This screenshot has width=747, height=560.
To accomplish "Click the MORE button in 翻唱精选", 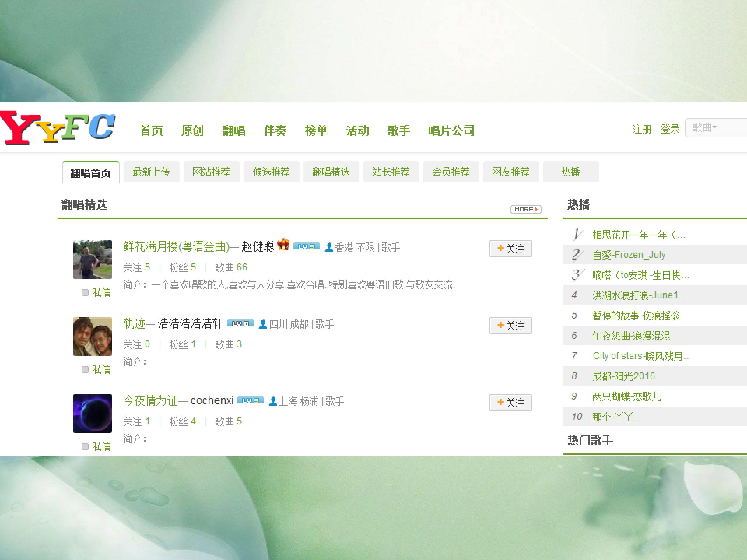I will tap(526, 209).
